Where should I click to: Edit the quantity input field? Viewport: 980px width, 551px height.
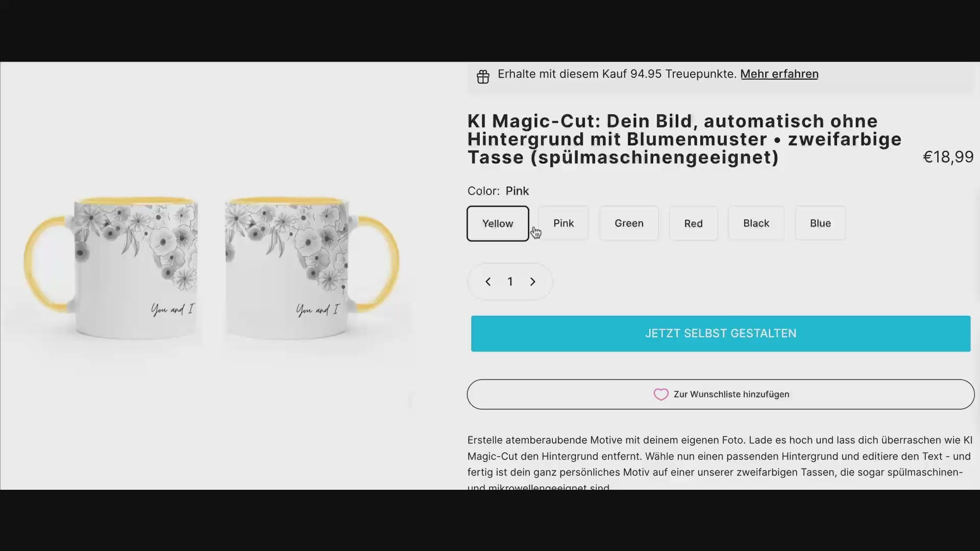pyautogui.click(x=510, y=281)
